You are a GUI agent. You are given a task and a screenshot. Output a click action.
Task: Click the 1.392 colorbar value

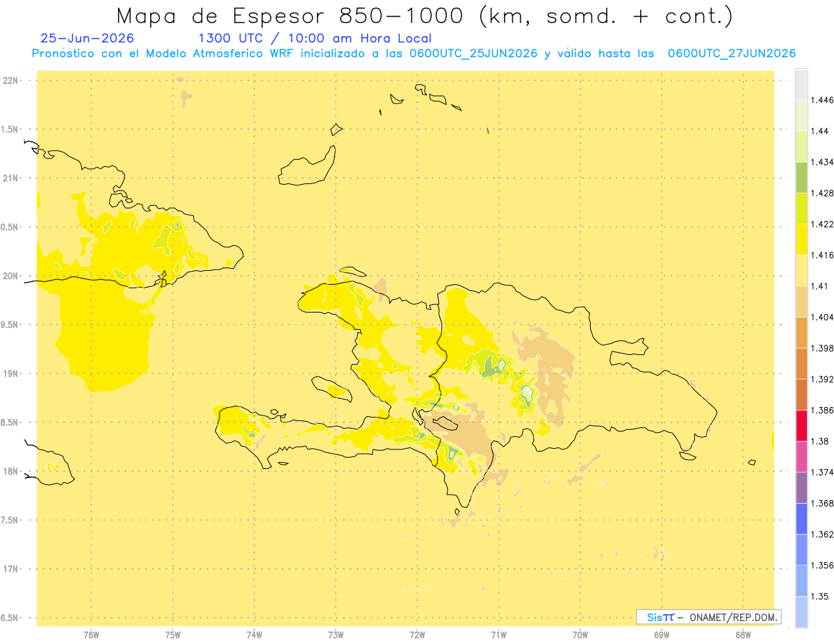tap(823, 379)
